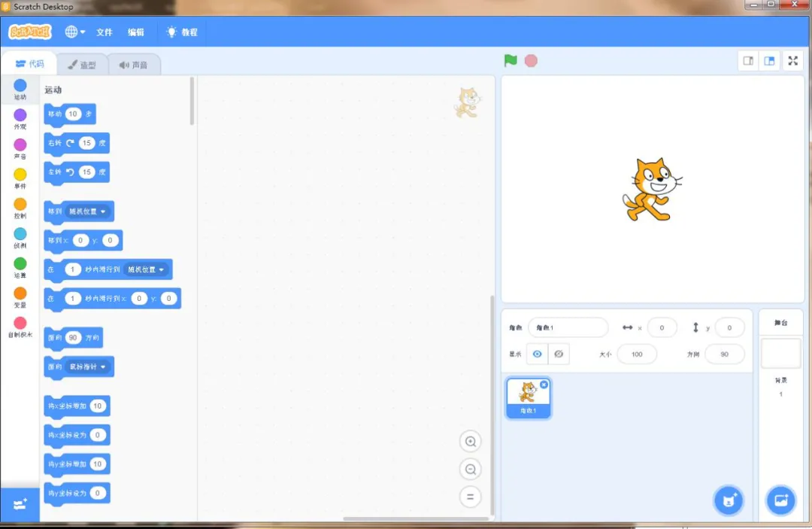Zoom out the code workspace
Screen dimensions: 812x529
pyautogui.click(x=470, y=469)
